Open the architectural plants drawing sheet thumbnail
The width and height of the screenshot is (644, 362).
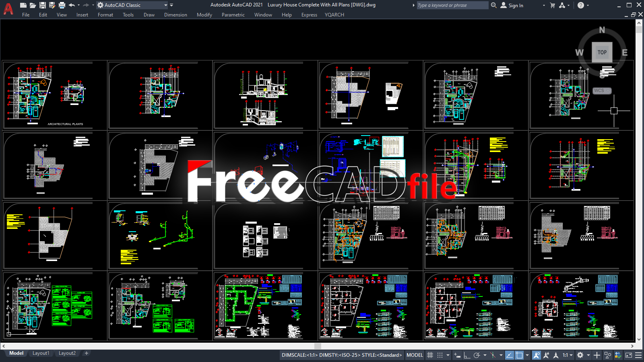[55, 95]
